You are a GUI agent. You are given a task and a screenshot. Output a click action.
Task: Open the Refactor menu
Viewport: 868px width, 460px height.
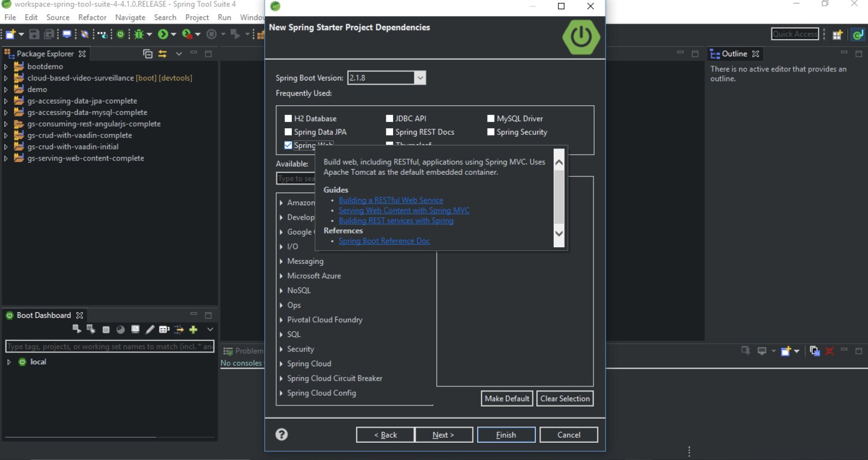point(93,17)
